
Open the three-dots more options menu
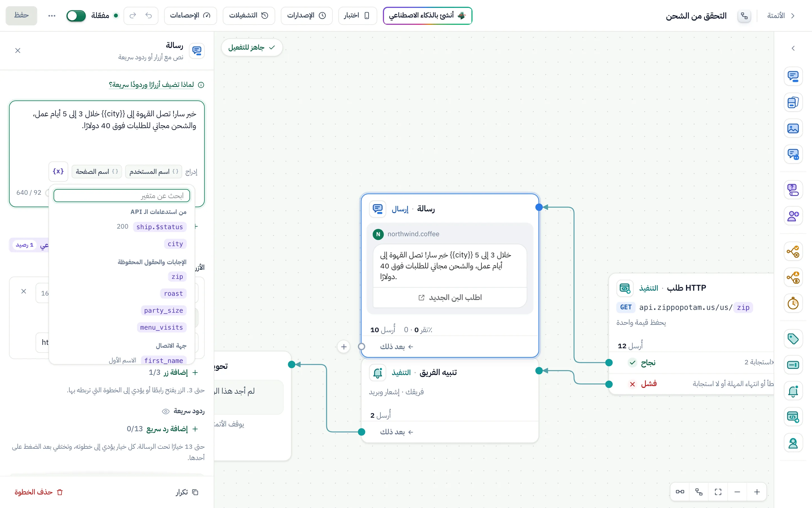(x=52, y=16)
